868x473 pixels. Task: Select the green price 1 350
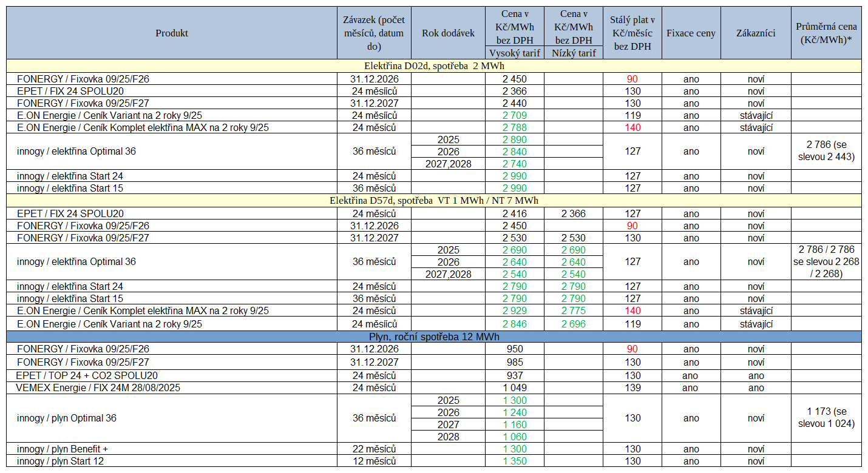514,461
